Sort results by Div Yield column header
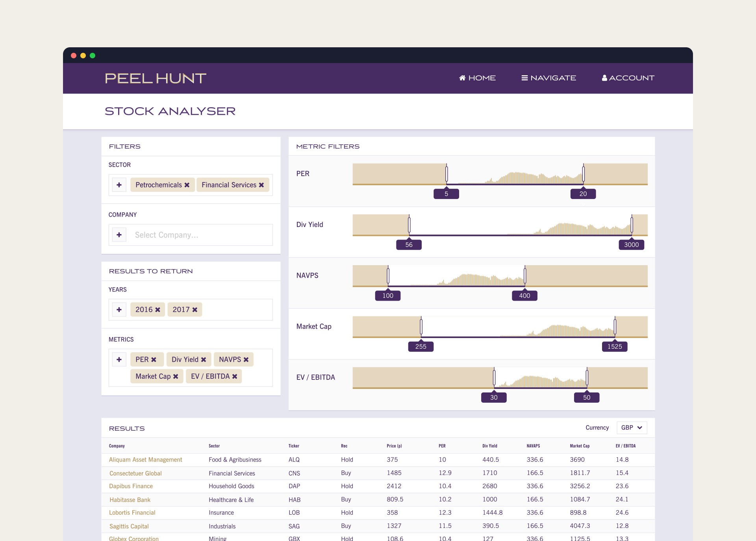The height and width of the screenshot is (541, 756). [489, 446]
